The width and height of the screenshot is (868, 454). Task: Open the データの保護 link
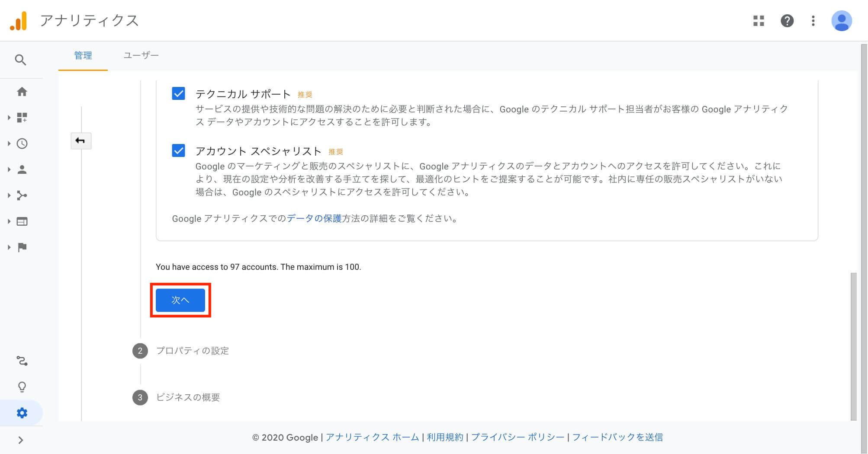click(314, 218)
